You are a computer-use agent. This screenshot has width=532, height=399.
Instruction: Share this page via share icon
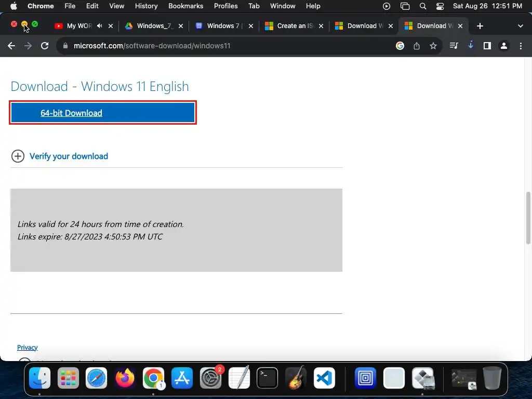417,46
